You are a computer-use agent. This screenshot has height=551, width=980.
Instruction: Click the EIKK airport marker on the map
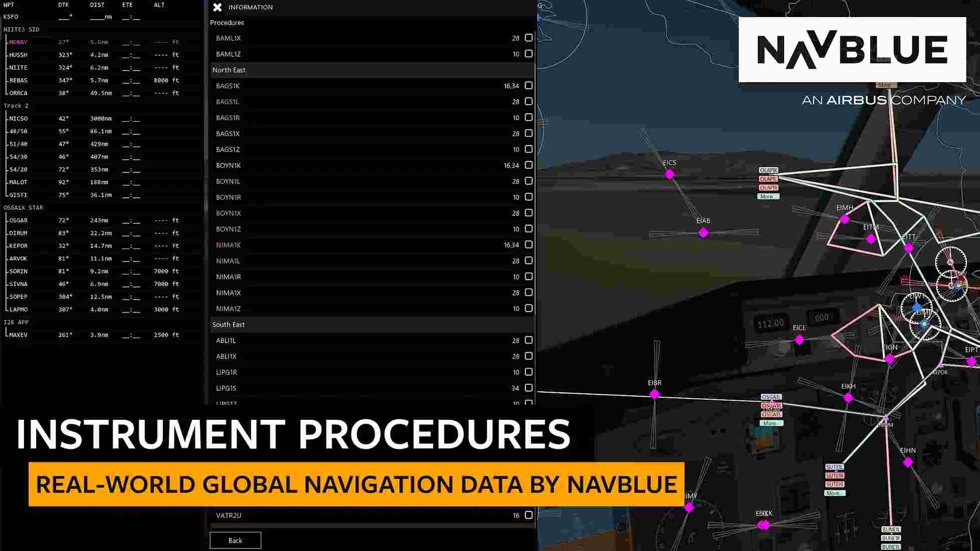764,524
